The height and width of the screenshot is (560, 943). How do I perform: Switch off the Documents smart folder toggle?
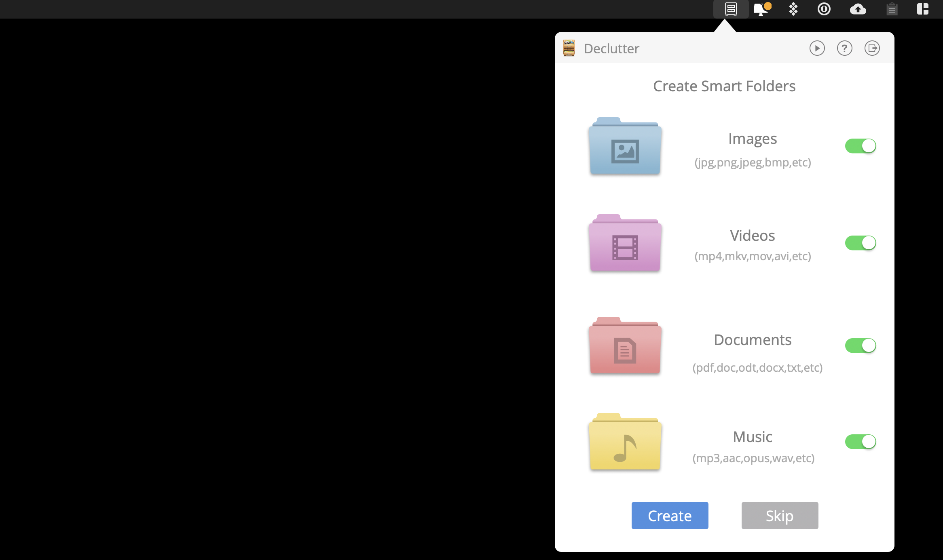click(x=861, y=345)
